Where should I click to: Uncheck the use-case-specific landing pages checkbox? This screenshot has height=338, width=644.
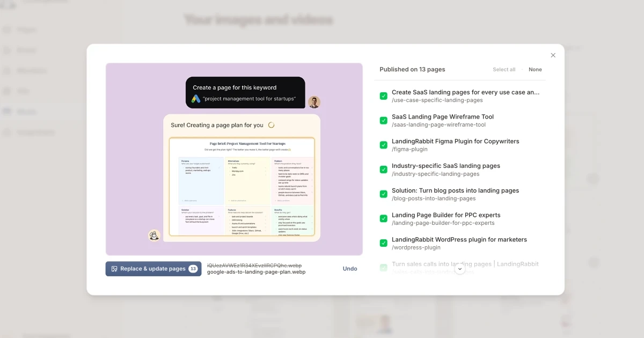tap(384, 96)
